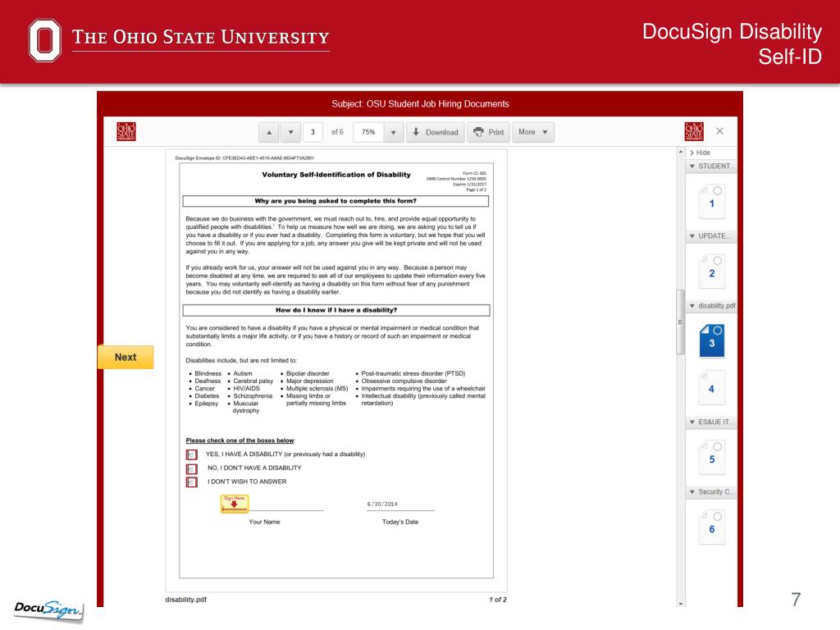Screen dimensions: 840x630
Task: Click the Ohio State logo beside the close X
Action: 694,131
